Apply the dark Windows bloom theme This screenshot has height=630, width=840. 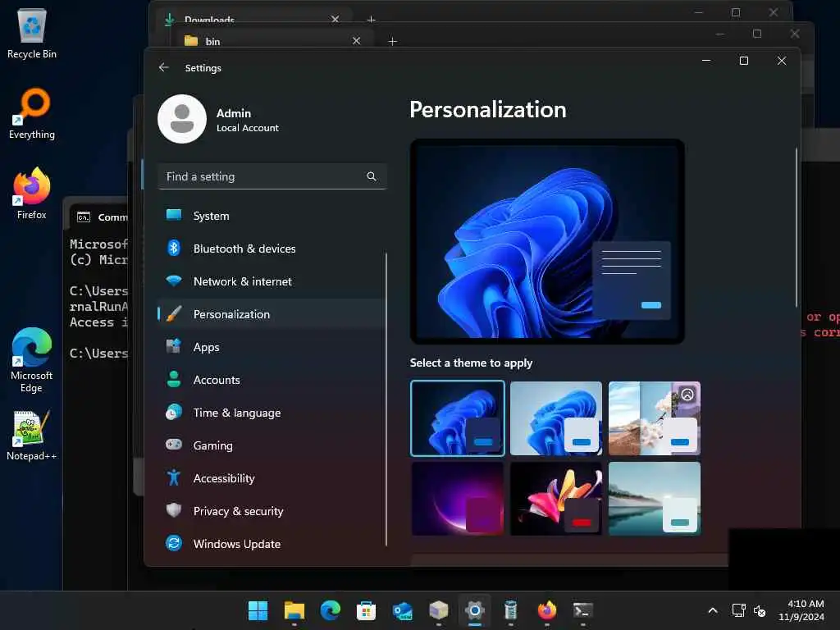pos(458,418)
